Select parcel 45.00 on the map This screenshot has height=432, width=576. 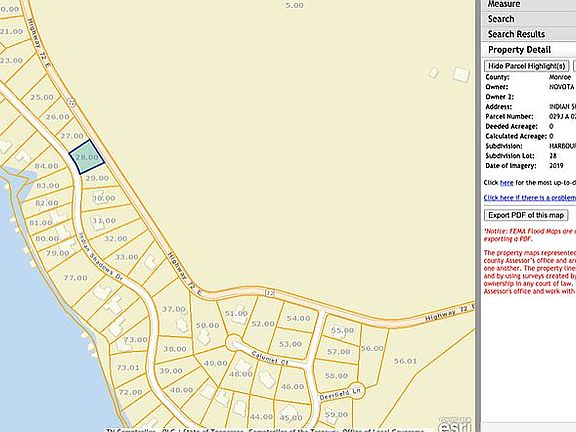tap(291, 418)
